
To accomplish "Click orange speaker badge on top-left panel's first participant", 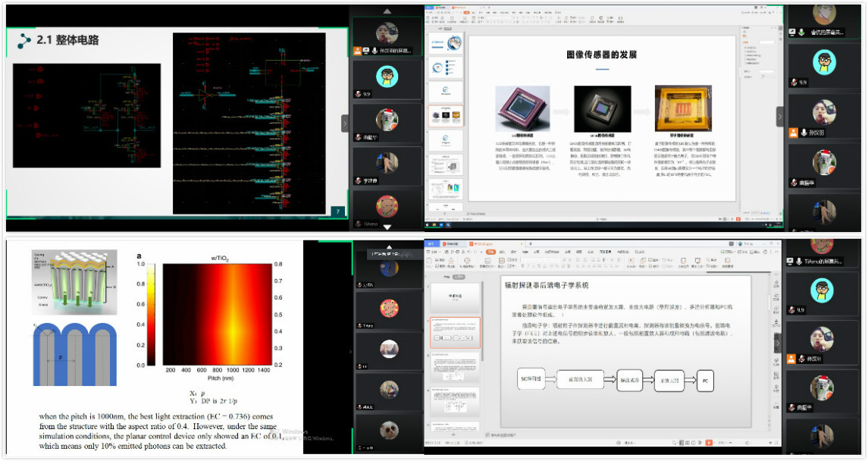I will [x=358, y=51].
